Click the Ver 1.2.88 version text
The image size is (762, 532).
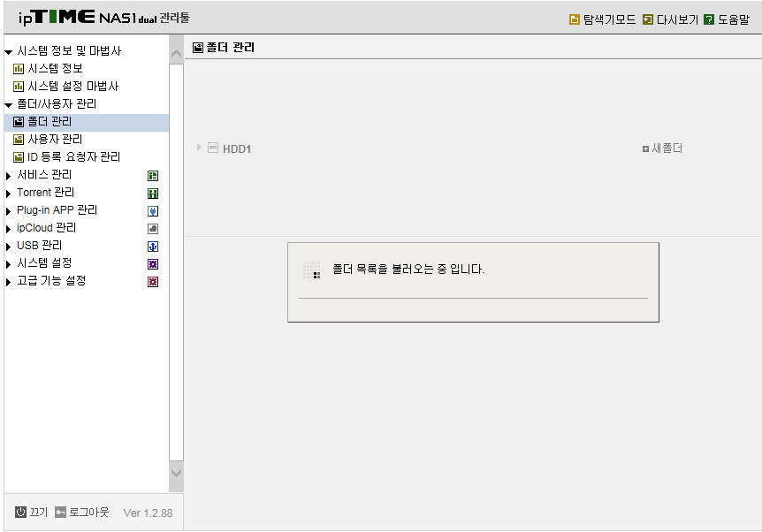point(148,513)
